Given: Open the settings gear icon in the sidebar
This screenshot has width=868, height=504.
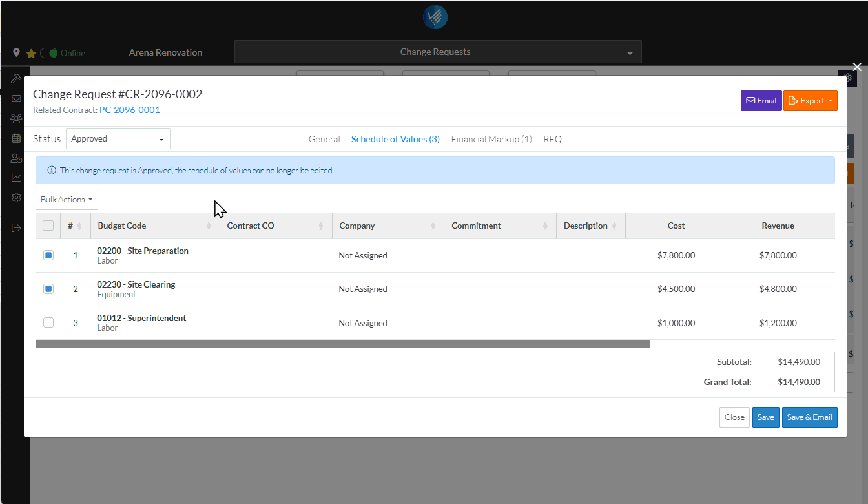Looking at the screenshot, I should [x=16, y=198].
